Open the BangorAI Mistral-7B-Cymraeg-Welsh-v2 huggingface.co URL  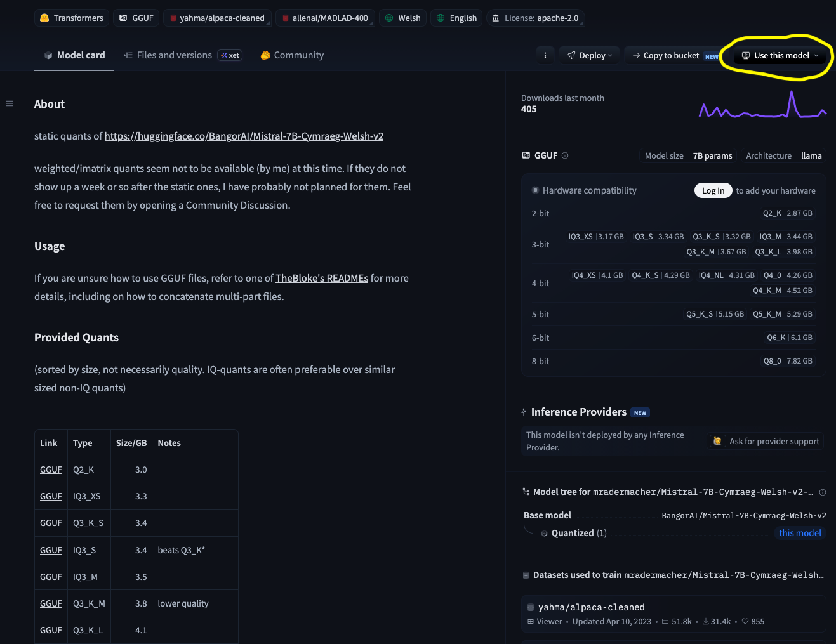pyautogui.click(x=244, y=136)
